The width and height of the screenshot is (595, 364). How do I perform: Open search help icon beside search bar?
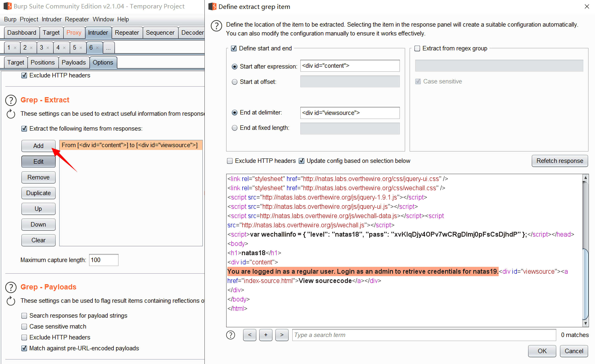click(x=231, y=335)
